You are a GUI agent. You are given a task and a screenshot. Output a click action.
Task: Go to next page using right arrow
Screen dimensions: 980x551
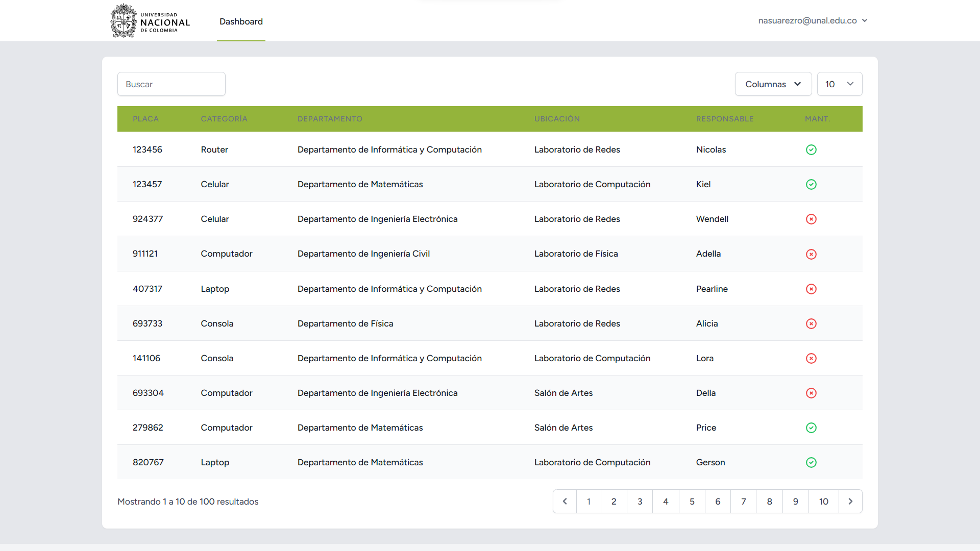coord(850,502)
